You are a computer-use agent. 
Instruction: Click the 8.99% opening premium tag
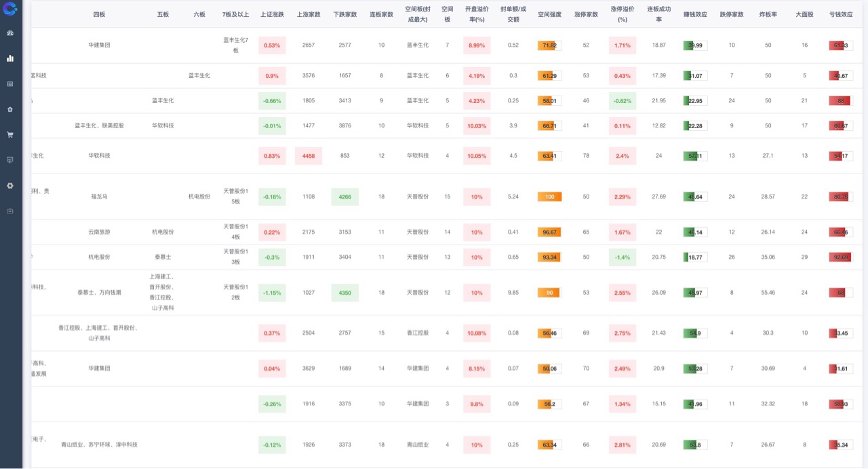pyautogui.click(x=477, y=45)
